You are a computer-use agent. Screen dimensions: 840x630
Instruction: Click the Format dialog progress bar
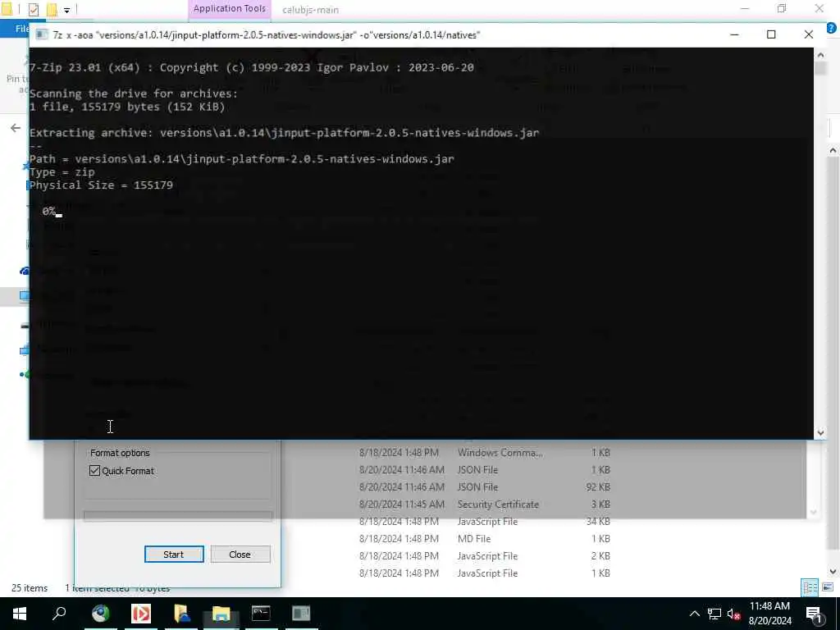pyautogui.click(x=178, y=517)
